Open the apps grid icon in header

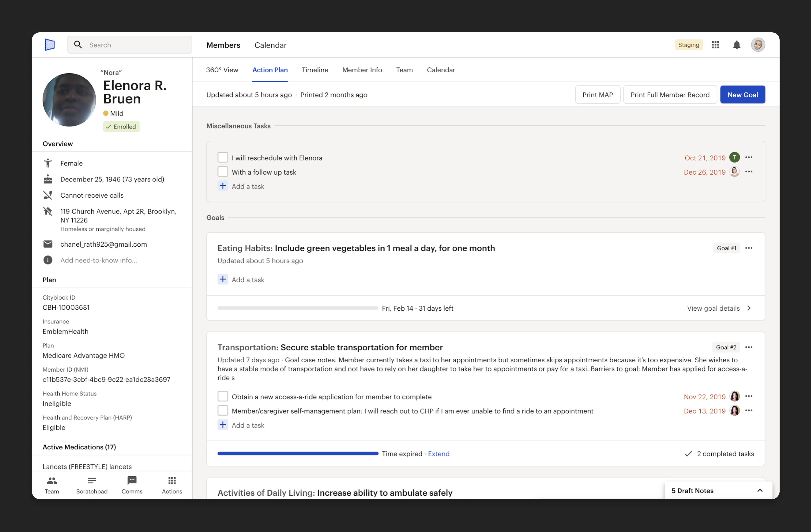pyautogui.click(x=715, y=45)
